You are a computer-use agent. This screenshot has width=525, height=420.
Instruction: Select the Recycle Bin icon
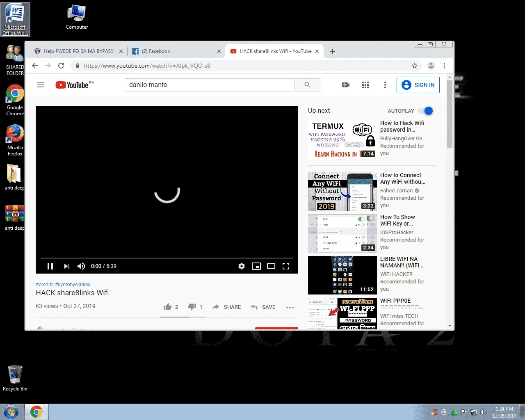tap(15, 378)
